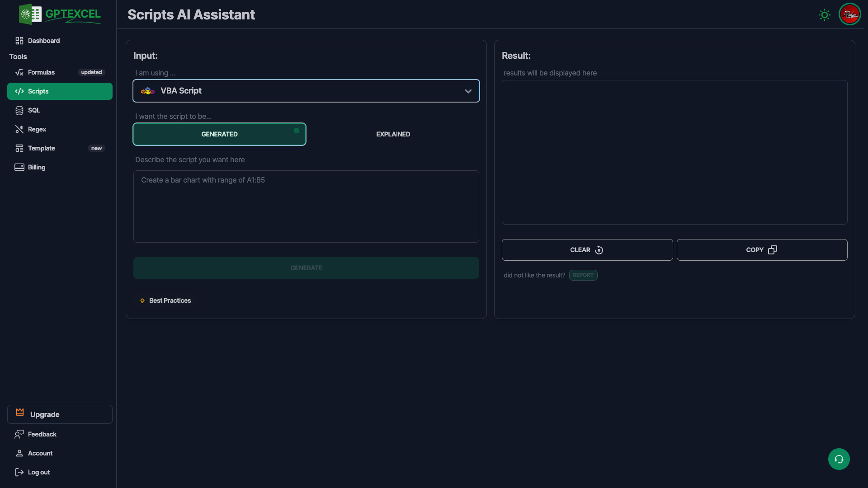
Task: Open the Formulas tool page
Action: point(42,72)
